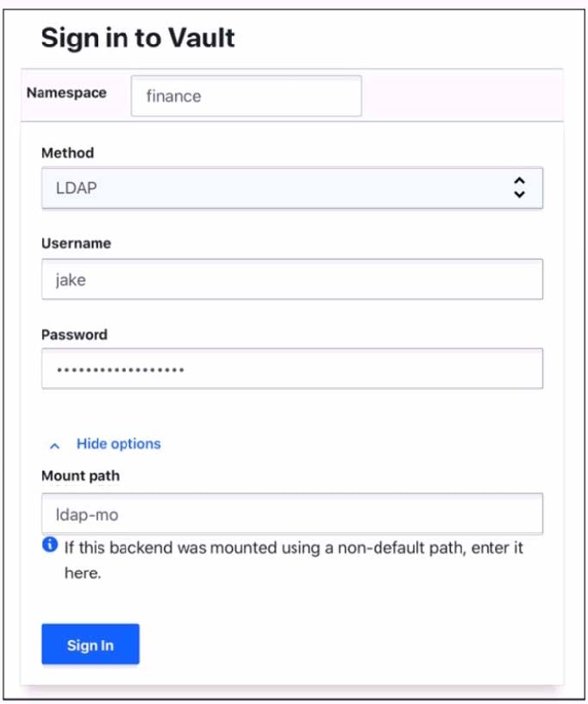
Task: Click the up-down arrows in Method selector
Action: click(518, 187)
